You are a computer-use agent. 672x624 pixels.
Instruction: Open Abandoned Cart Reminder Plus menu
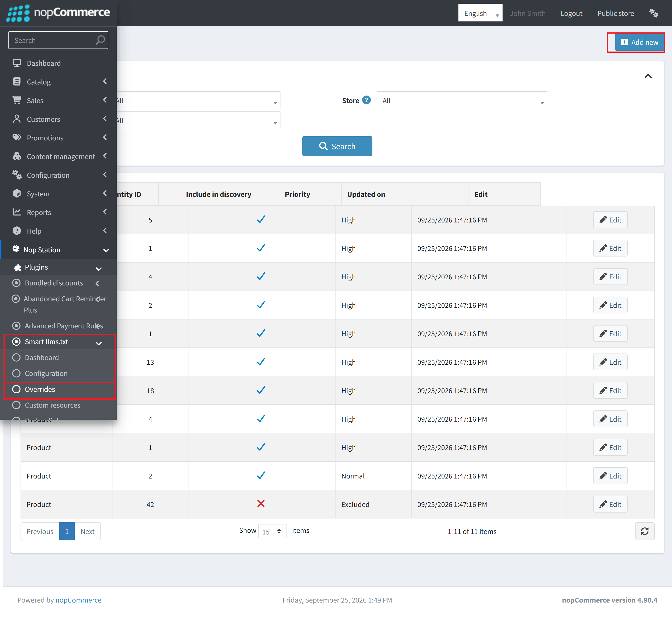[58, 304]
